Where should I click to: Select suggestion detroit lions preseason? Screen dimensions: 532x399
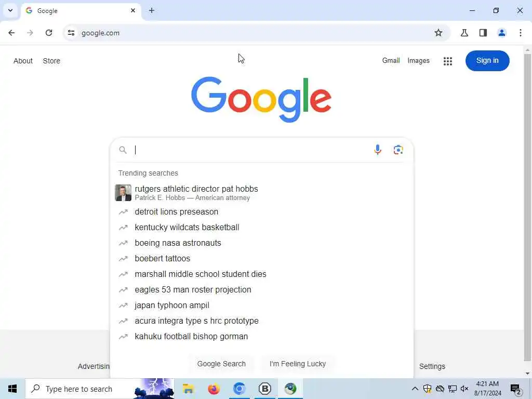click(262, 212)
